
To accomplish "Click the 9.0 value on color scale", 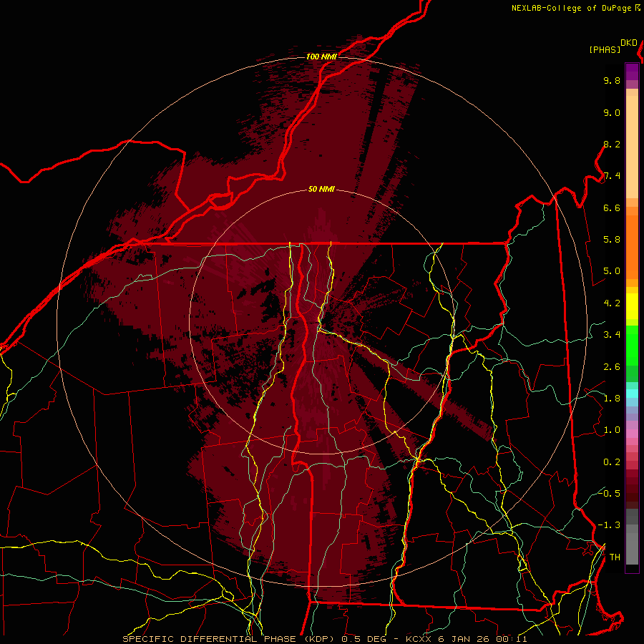I will pos(612,112).
